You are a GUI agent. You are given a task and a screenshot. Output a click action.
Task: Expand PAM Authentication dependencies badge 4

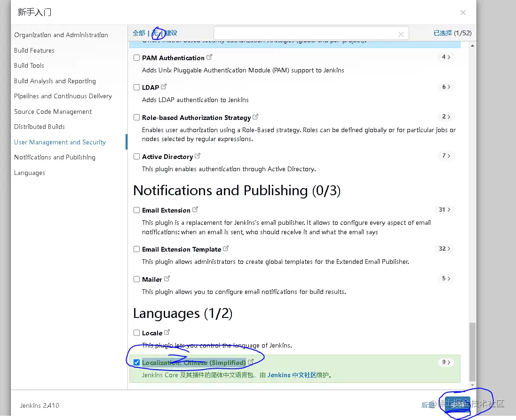coord(446,57)
